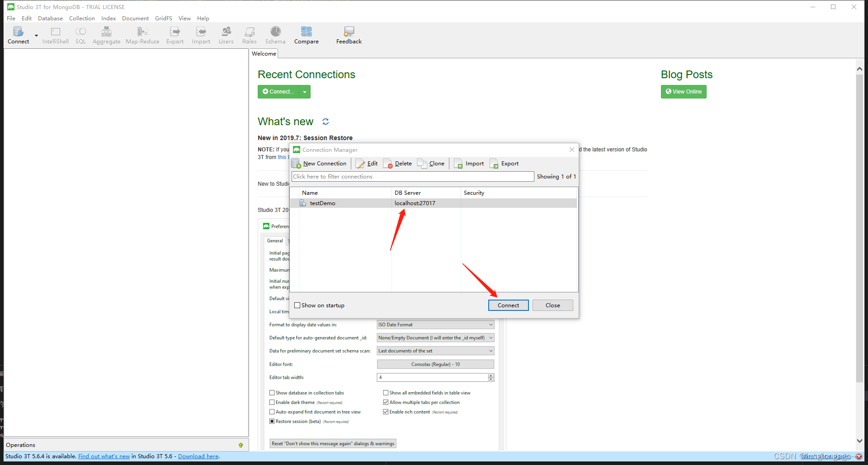Click the Import toolbar icon
The height and width of the screenshot is (465, 868).
201,35
